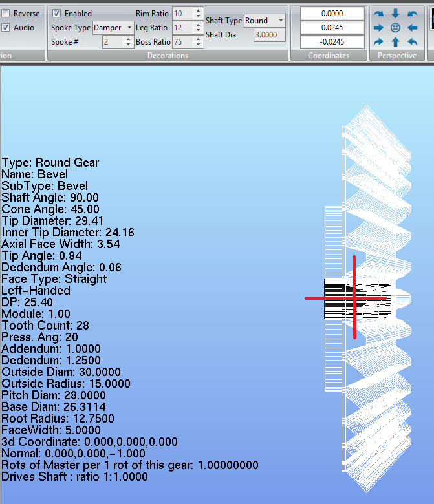Open the Spoke Type dropdown
Viewport: 434px width, 504px height.
coord(129,28)
